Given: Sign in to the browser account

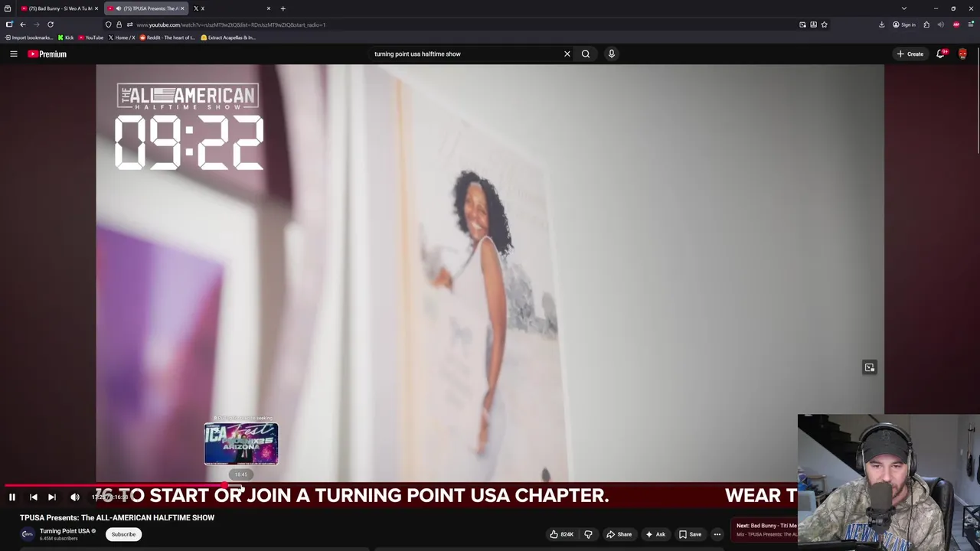Looking at the screenshot, I should tap(903, 24).
